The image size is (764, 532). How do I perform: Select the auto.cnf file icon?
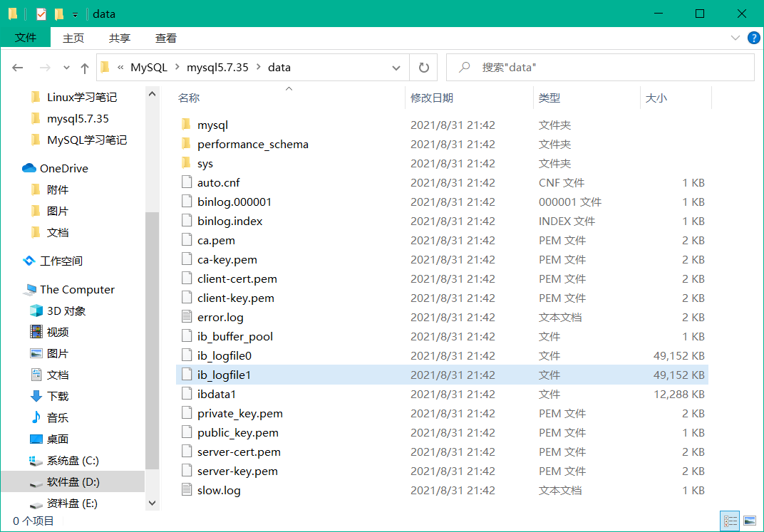pos(186,182)
